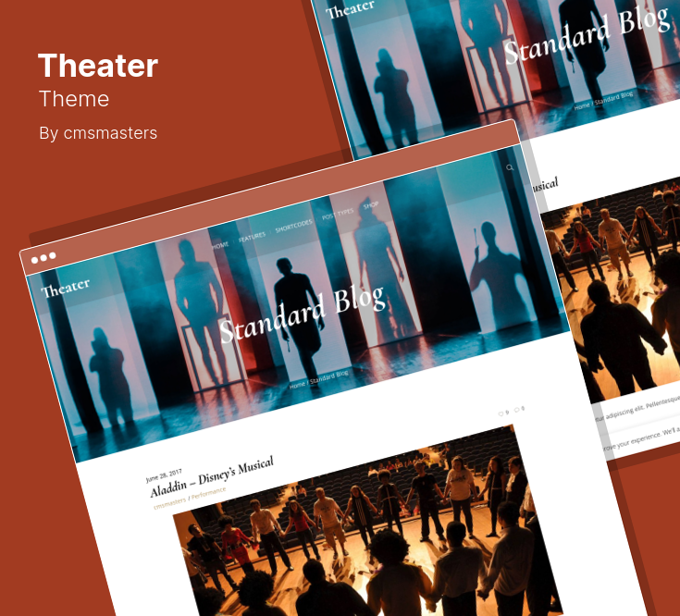This screenshot has height=616, width=680.
Task: Select the Standard Blog heading in back window
Action: pyautogui.click(x=587, y=36)
